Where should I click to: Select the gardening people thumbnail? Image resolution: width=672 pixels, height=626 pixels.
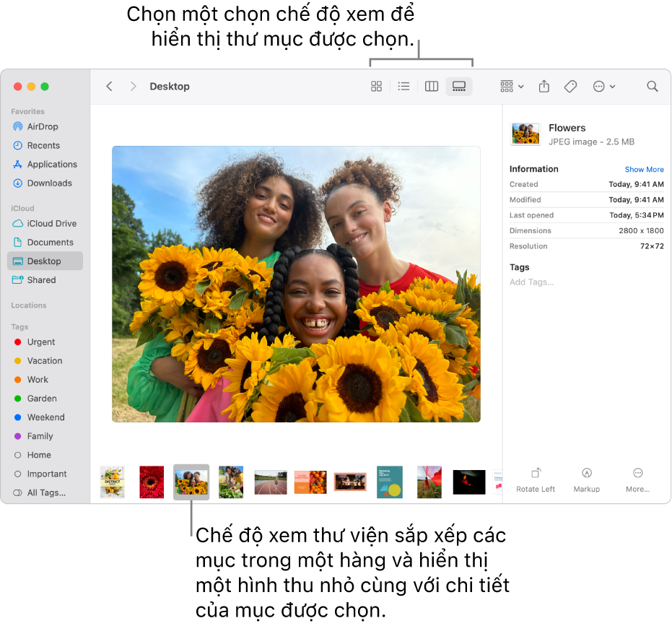231,482
